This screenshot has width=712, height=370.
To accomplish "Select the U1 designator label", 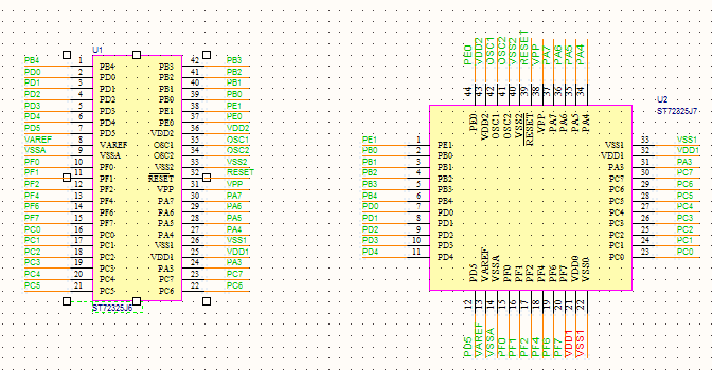I will point(98,50).
